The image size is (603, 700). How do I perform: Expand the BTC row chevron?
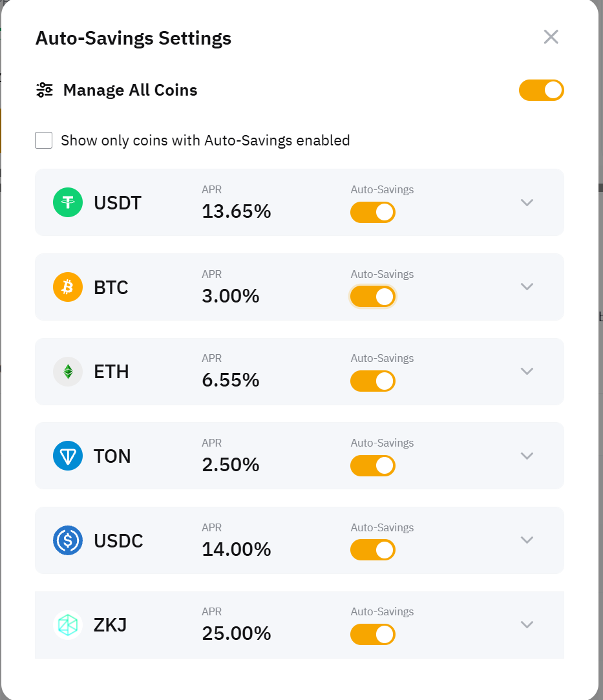coord(527,287)
